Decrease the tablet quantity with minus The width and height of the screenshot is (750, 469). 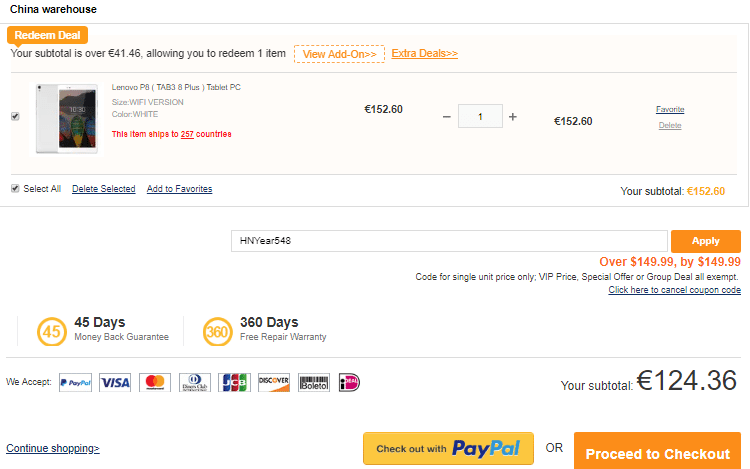pyautogui.click(x=446, y=117)
